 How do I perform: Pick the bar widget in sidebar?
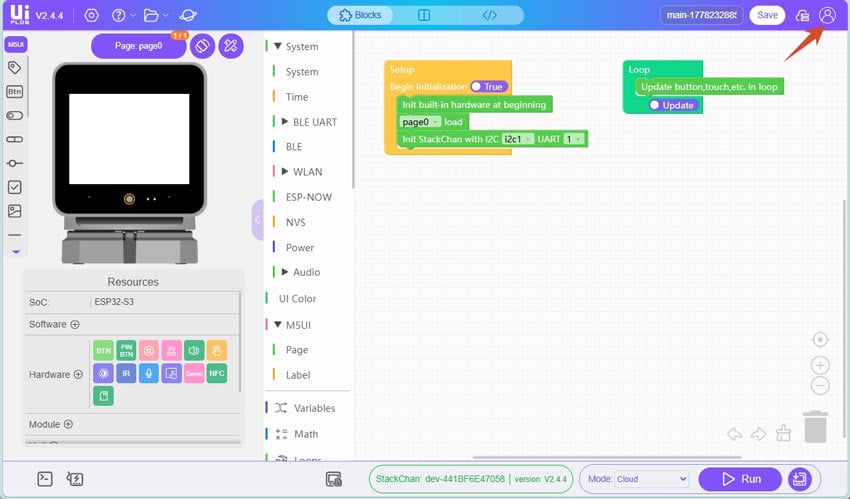tap(15, 139)
